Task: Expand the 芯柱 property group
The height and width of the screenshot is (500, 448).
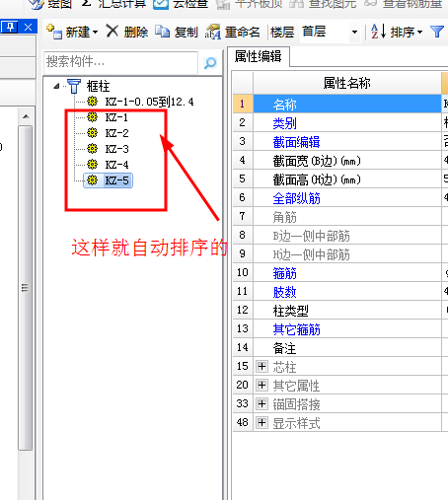Action: pyautogui.click(x=261, y=366)
